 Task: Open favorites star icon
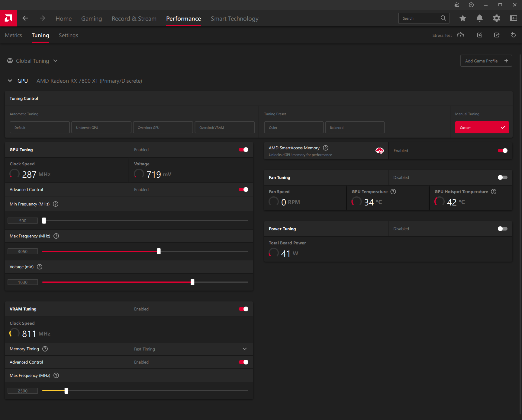click(x=462, y=18)
